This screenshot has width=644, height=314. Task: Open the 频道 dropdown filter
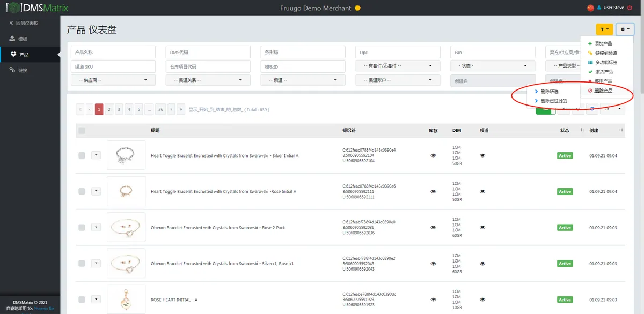303,80
